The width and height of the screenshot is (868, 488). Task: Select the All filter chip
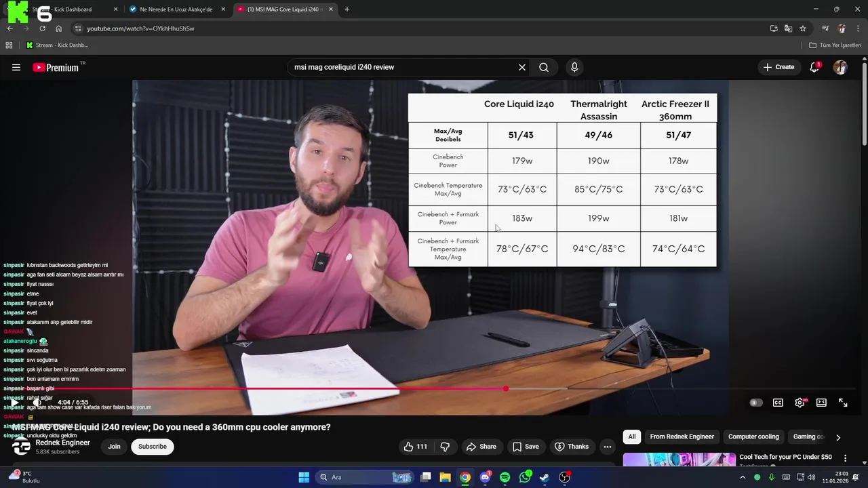pos(632,436)
